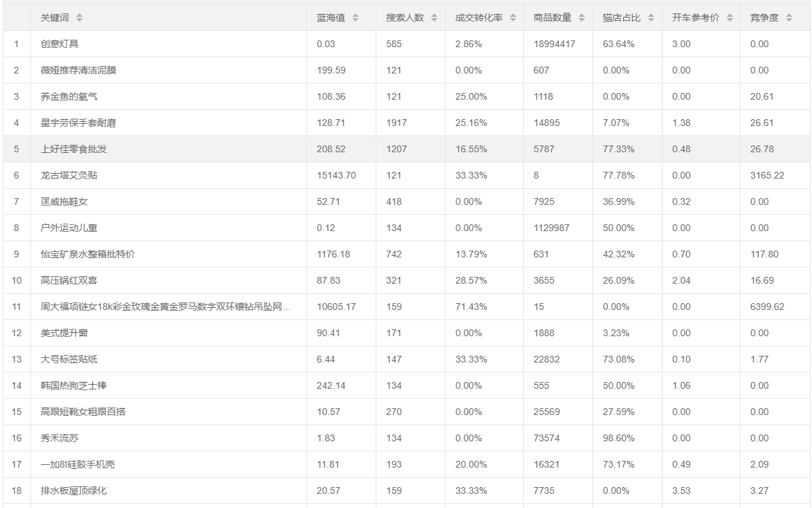Click the 猫店占比 value 98.60%
Image resolution: width=812 pixels, height=508 pixels.
(618, 438)
